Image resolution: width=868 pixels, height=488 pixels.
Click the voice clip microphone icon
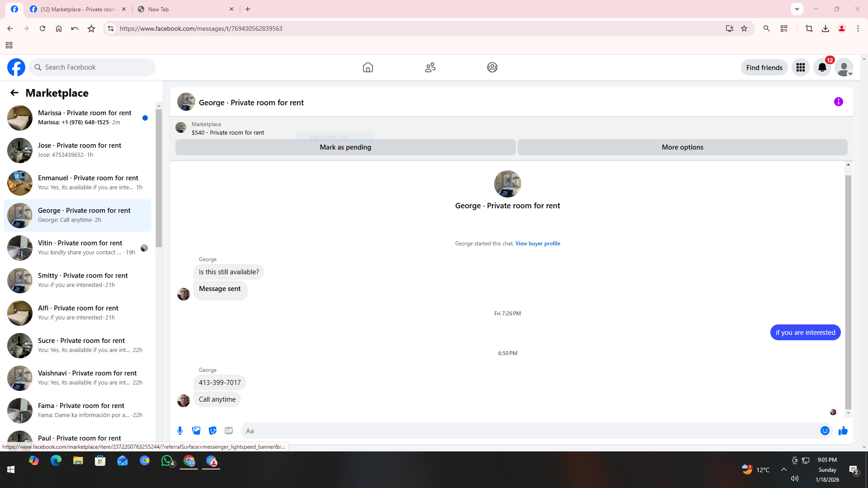180,431
